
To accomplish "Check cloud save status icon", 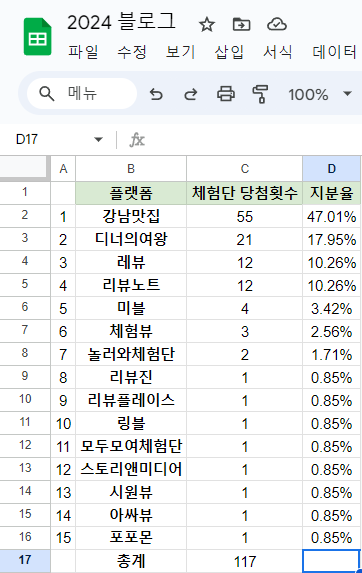I will coord(277,24).
